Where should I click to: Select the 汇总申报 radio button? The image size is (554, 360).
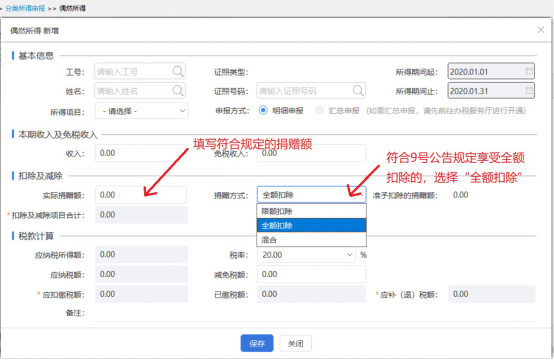tap(319, 110)
